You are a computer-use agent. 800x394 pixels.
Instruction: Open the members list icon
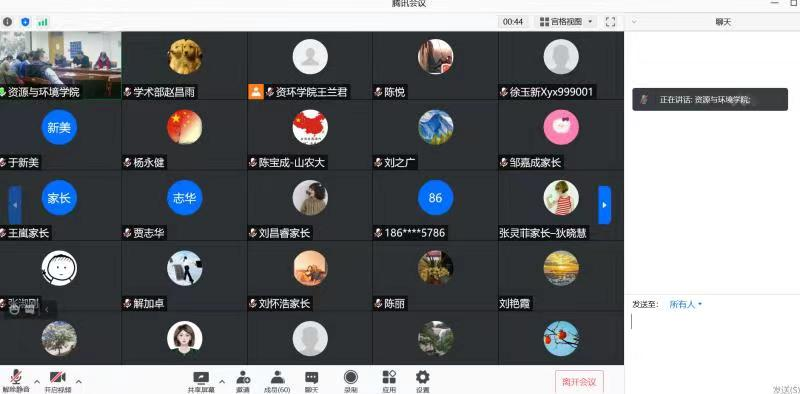[278, 378]
